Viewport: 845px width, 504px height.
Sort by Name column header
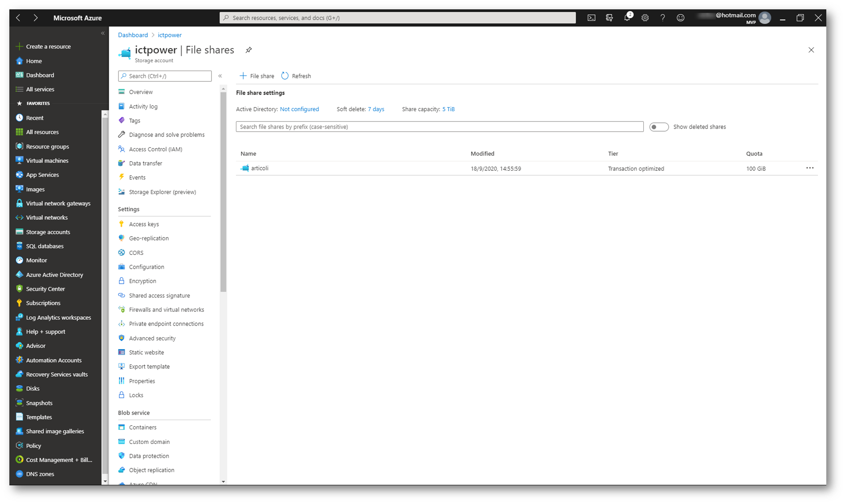pos(248,153)
